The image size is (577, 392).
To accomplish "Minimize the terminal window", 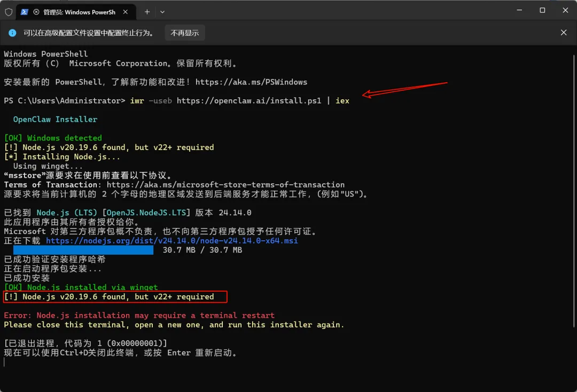I will 519,10.
